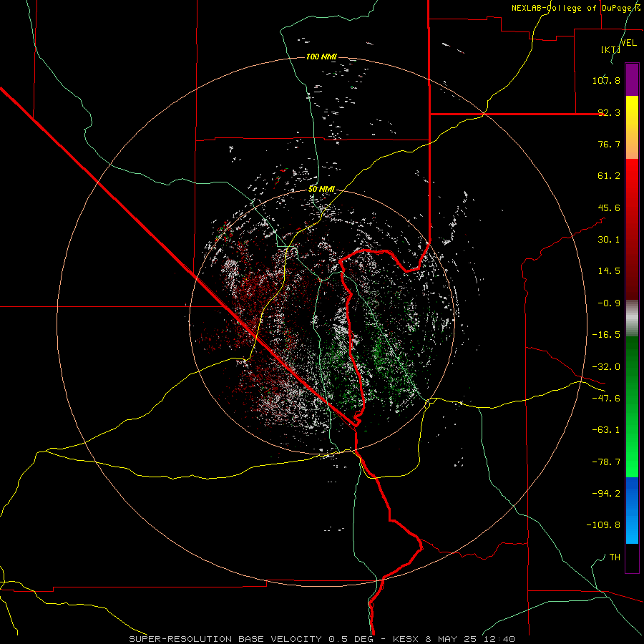Pick the blue segment of the velocity color bar
644x644 pixels.
tap(632, 510)
